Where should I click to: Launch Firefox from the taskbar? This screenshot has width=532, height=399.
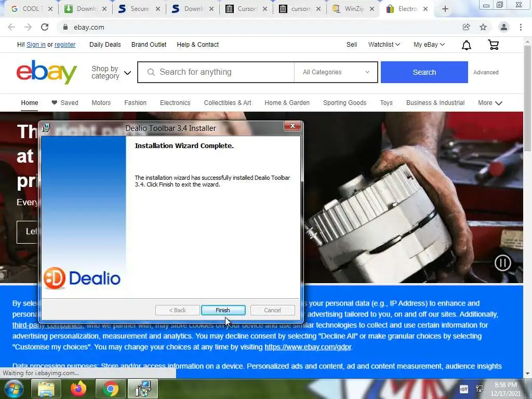(x=78, y=389)
